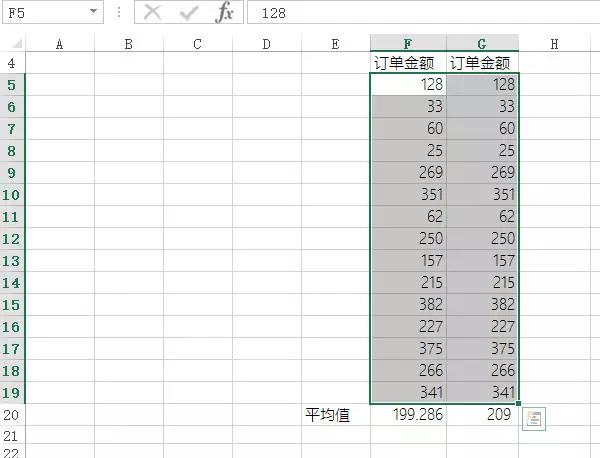600x458 pixels.
Task: Select column G header
Action: (x=482, y=43)
